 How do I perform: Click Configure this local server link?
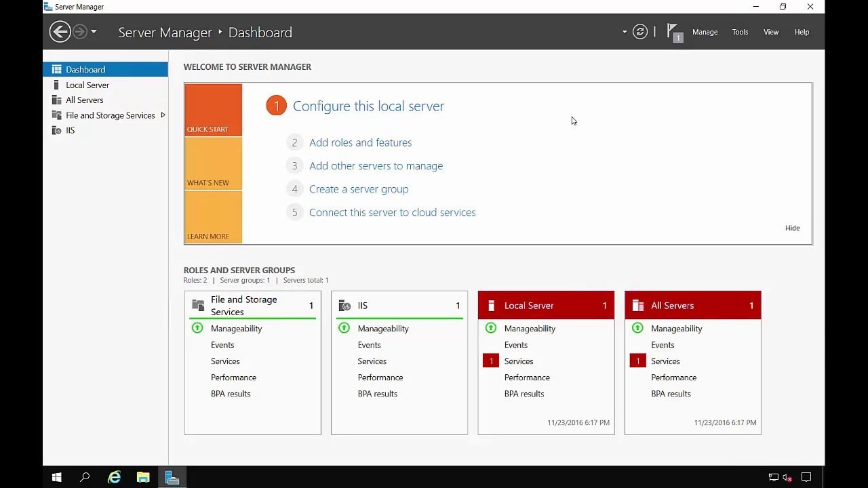pos(368,106)
